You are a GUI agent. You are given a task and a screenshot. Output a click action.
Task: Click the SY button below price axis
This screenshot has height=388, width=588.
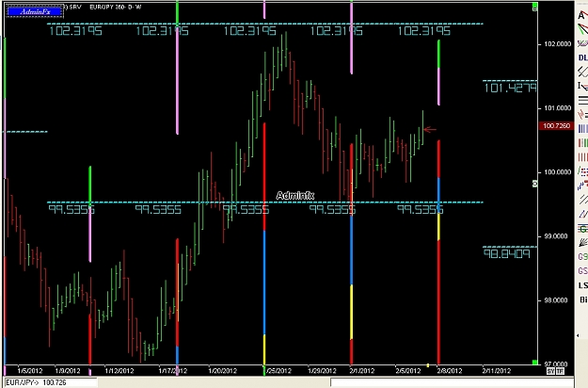(551, 371)
